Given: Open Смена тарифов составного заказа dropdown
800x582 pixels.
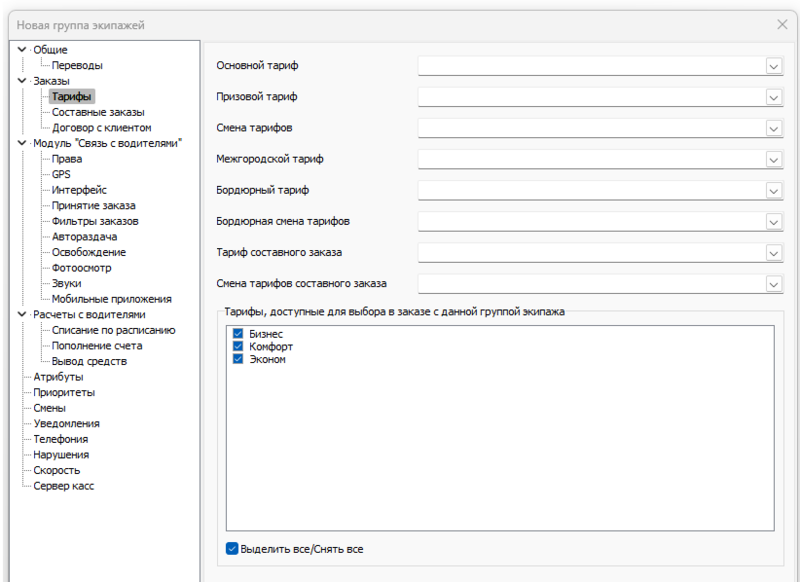Looking at the screenshot, I should pos(773,284).
